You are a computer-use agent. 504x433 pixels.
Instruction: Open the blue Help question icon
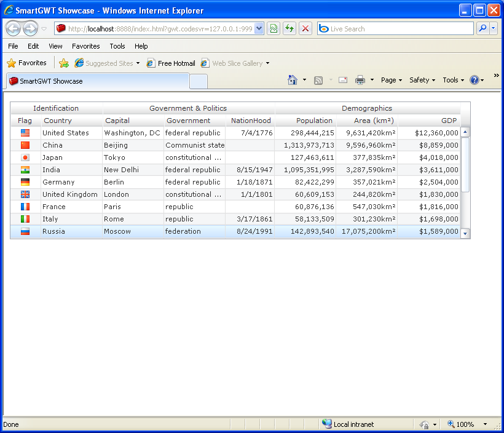point(474,80)
